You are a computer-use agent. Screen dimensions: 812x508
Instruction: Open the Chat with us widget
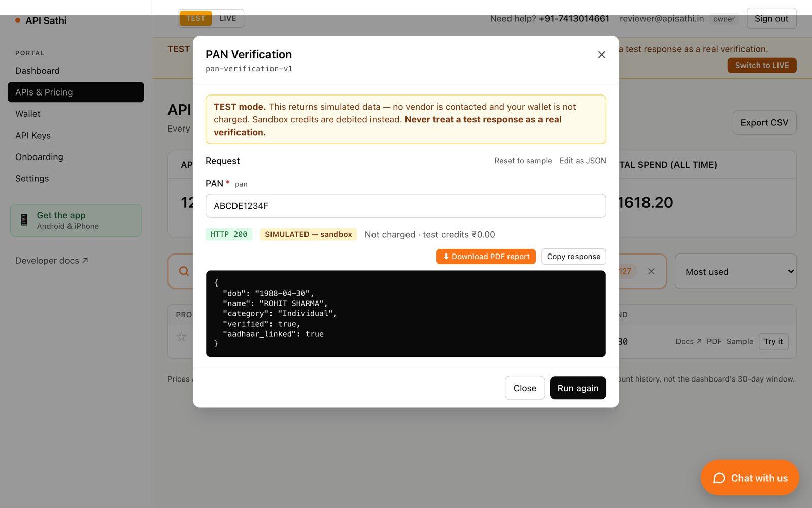(750, 478)
